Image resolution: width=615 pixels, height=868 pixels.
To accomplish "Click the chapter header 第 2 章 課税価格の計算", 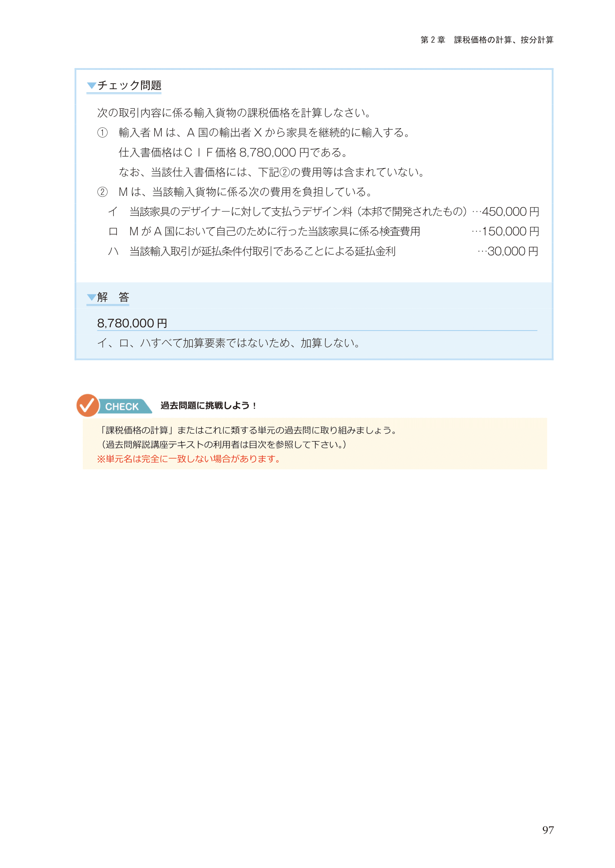I will pyautogui.click(x=487, y=40).
